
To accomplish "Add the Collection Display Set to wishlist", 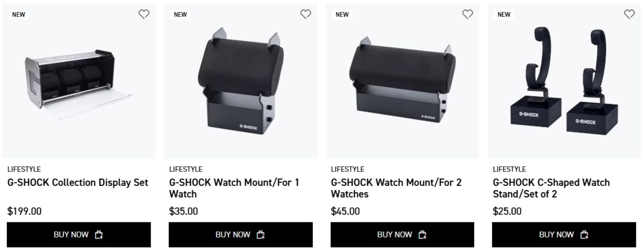I will pyautogui.click(x=144, y=14).
